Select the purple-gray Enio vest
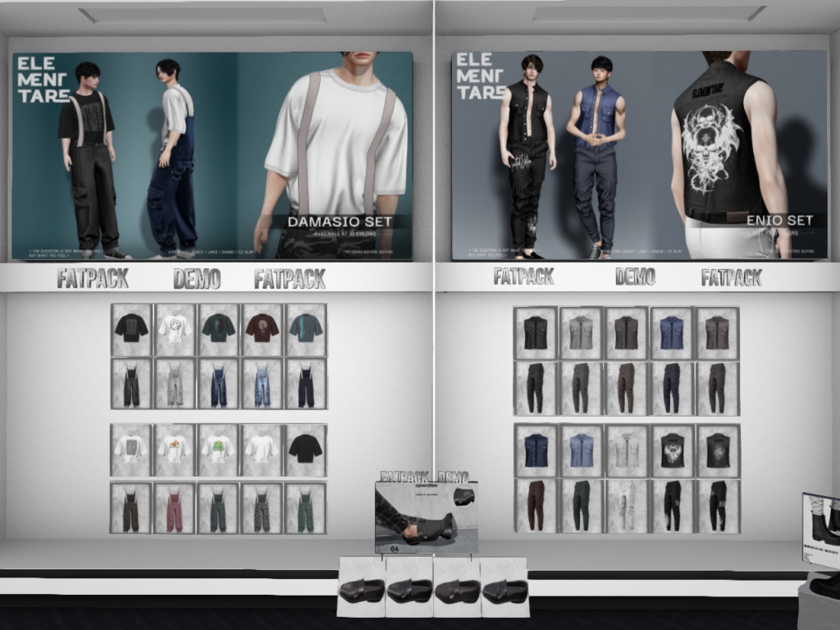 (718, 333)
